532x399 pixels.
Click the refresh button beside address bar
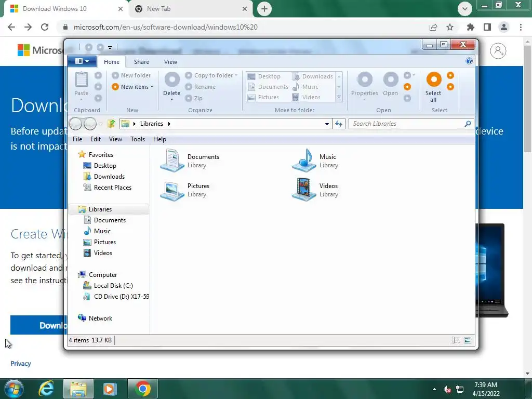(x=339, y=124)
